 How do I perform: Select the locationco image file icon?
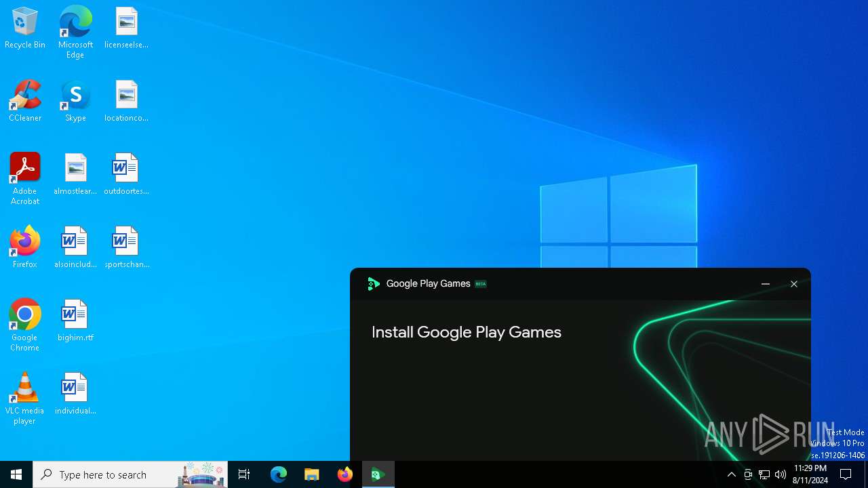click(126, 101)
